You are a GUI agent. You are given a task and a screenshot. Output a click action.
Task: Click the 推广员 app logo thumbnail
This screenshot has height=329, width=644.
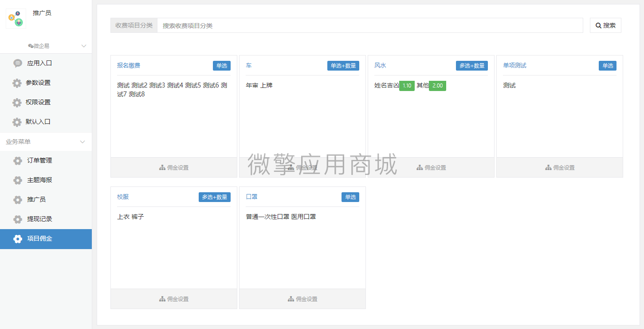click(x=16, y=19)
